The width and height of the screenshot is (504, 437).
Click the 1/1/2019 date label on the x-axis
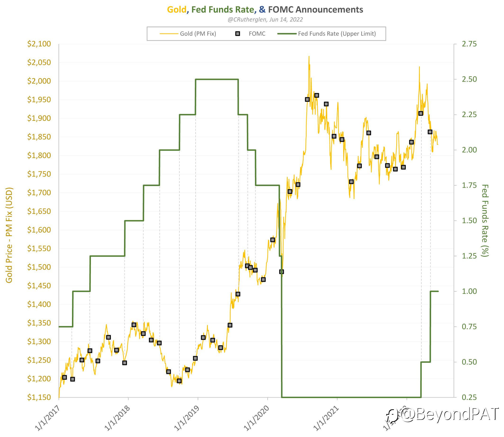(186, 418)
